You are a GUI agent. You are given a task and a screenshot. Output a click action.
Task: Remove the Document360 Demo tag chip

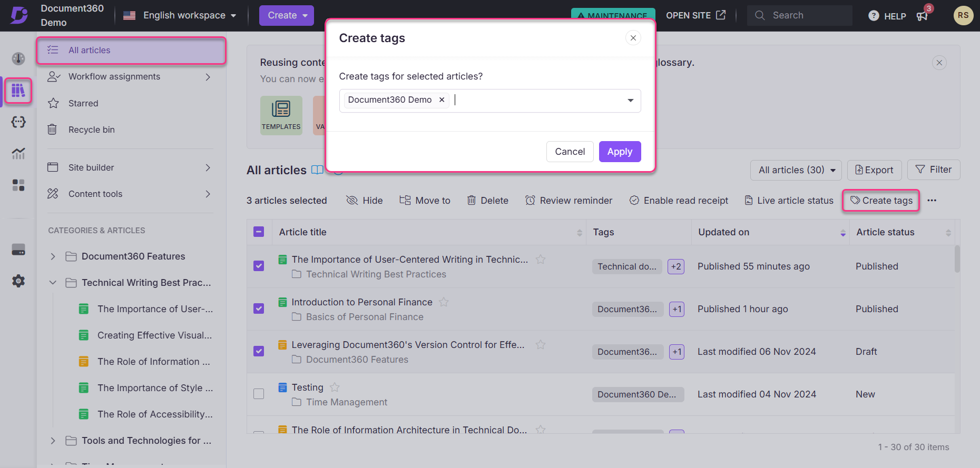point(442,99)
